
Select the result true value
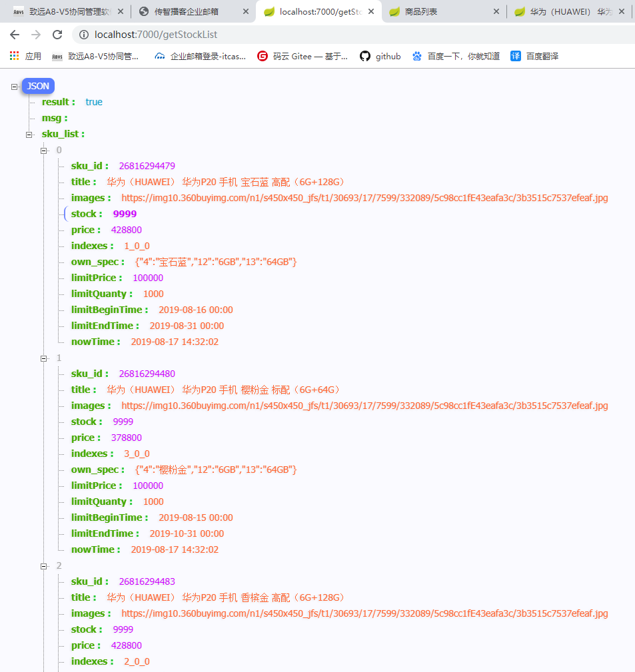[x=94, y=102]
